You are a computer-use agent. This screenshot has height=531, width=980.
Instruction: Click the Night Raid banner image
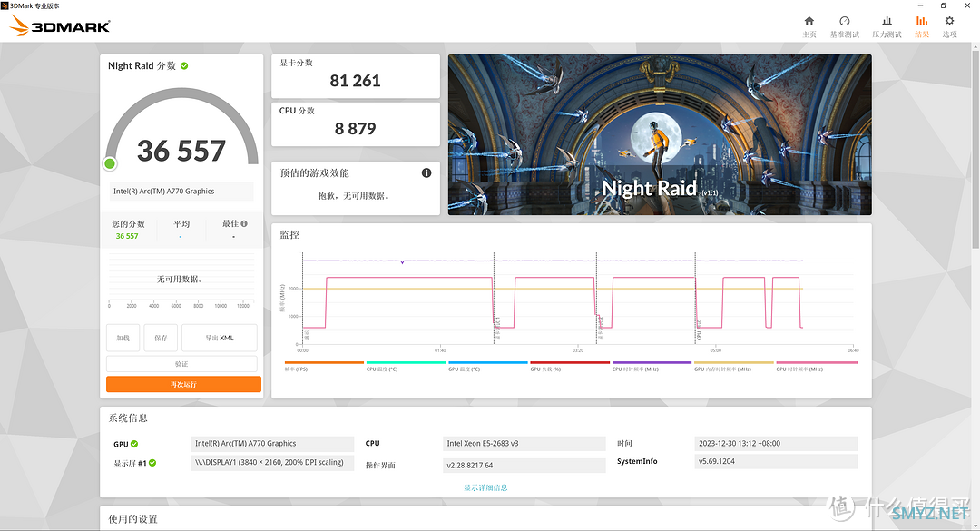(x=660, y=134)
